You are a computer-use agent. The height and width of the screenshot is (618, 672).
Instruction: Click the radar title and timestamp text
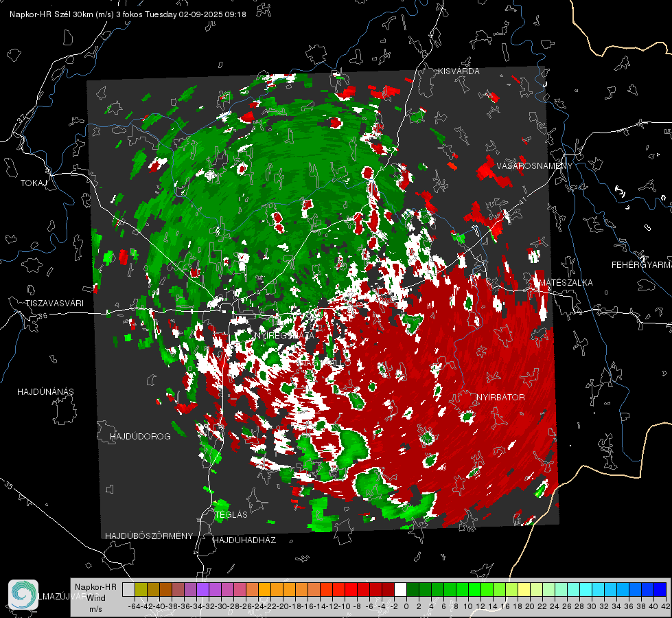tap(128, 14)
